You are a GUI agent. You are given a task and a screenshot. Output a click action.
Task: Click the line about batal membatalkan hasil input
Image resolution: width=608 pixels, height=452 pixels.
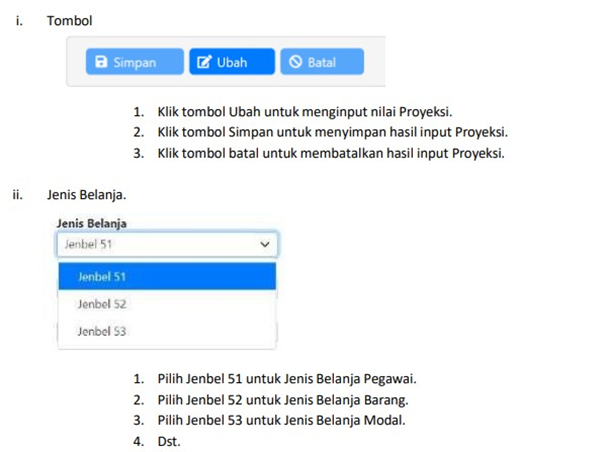tap(330, 153)
